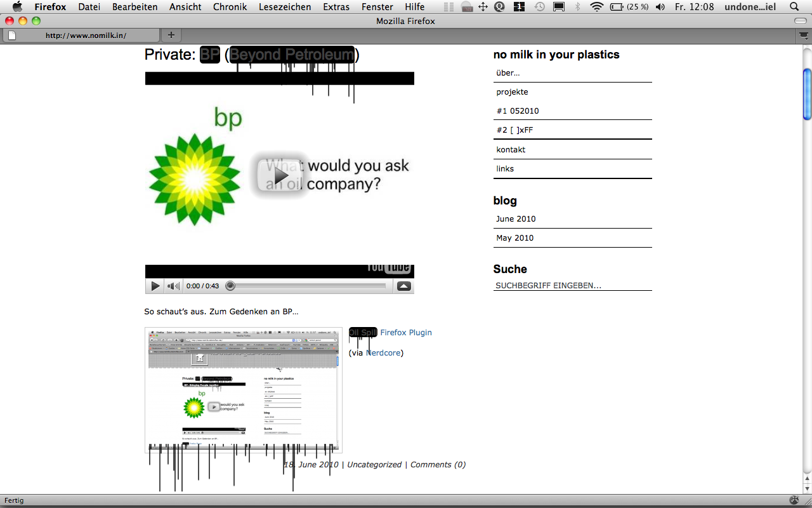Click the gray striped grid menu bar icon
The height and width of the screenshot is (508, 812).
449,7
